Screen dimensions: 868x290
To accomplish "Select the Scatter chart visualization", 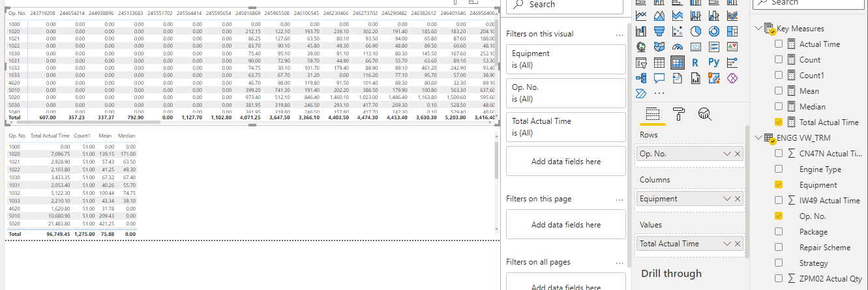I will point(678,31).
